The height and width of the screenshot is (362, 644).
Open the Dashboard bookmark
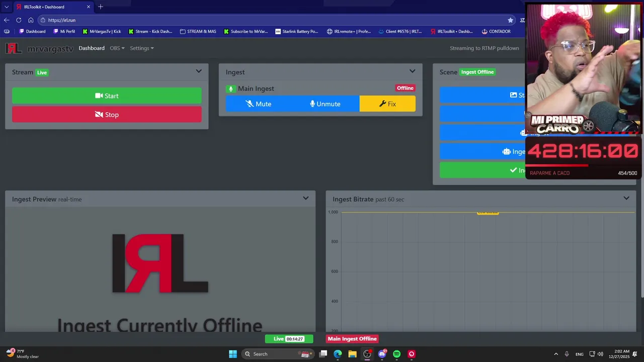[x=32, y=31]
